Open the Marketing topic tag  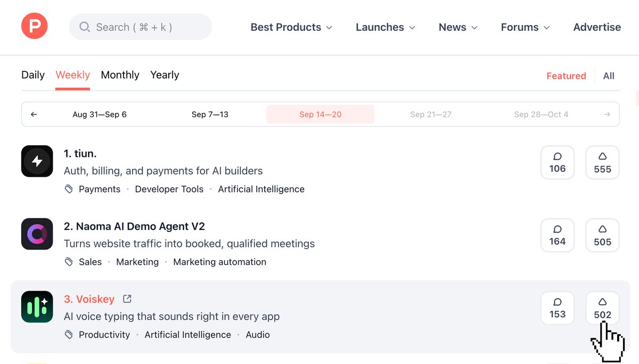(137, 262)
